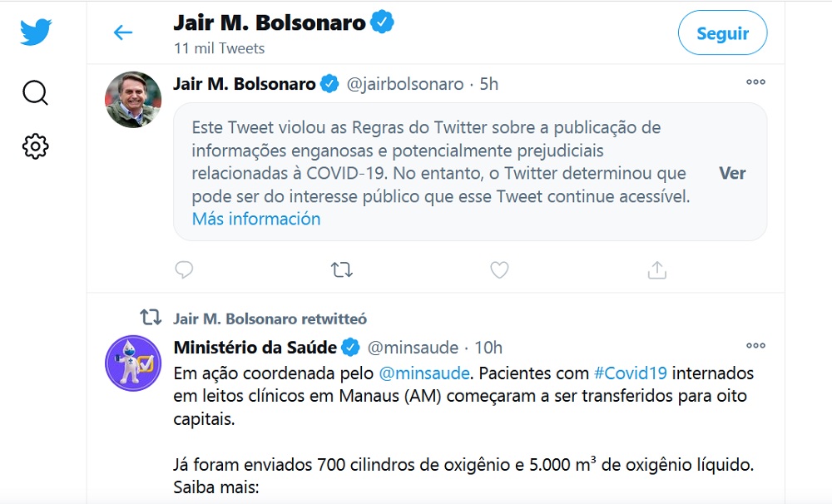
Task: Click the @minsaude mention link
Action: click(424, 372)
